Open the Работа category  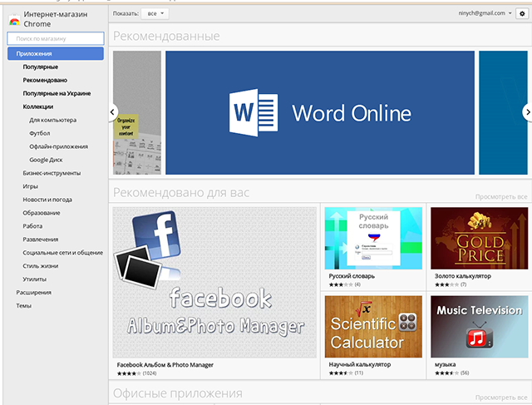click(x=32, y=226)
